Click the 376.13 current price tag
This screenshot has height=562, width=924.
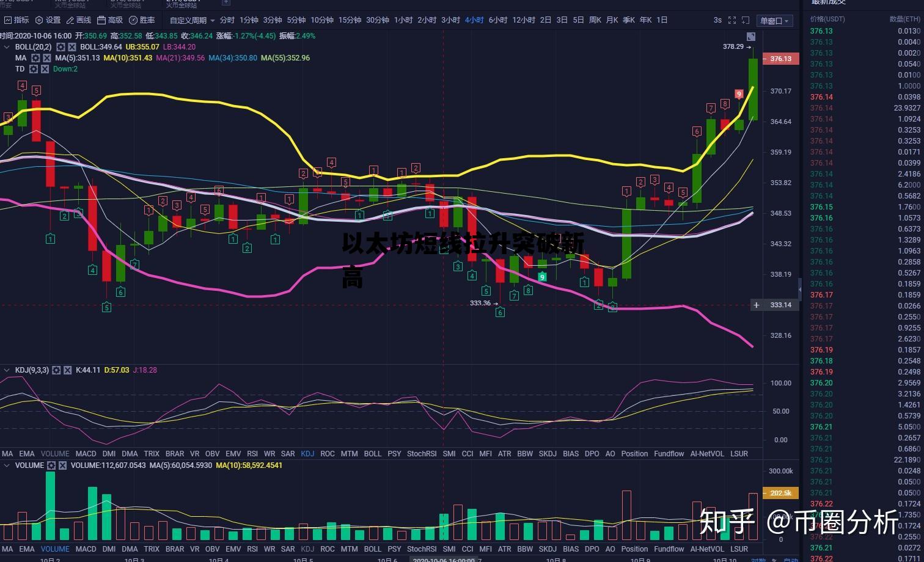(780, 59)
